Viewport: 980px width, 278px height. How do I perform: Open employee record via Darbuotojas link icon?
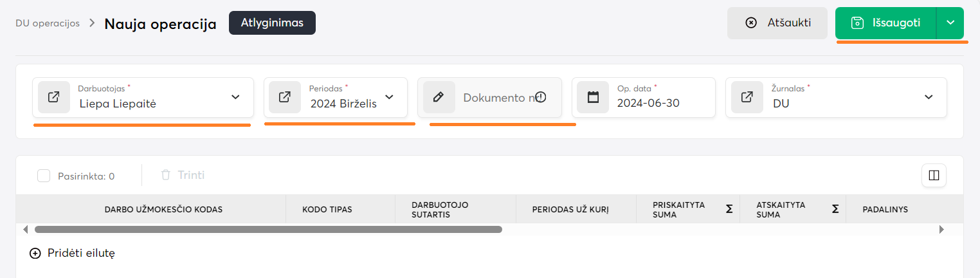(x=54, y=97)
